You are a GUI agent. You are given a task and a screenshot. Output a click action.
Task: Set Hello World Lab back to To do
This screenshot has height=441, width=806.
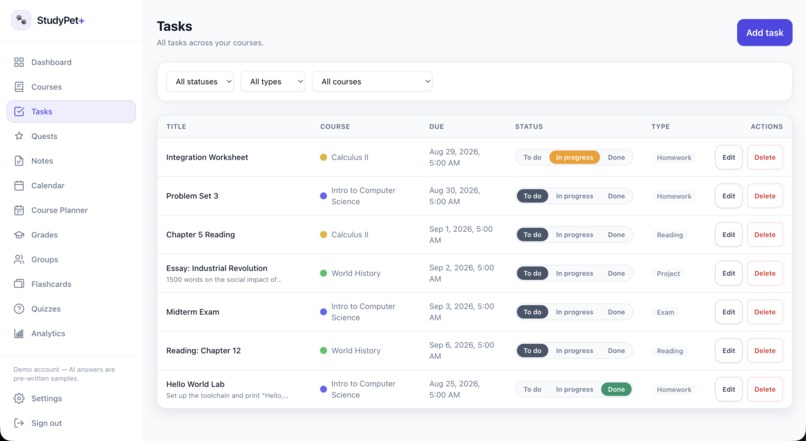point(532,389)
